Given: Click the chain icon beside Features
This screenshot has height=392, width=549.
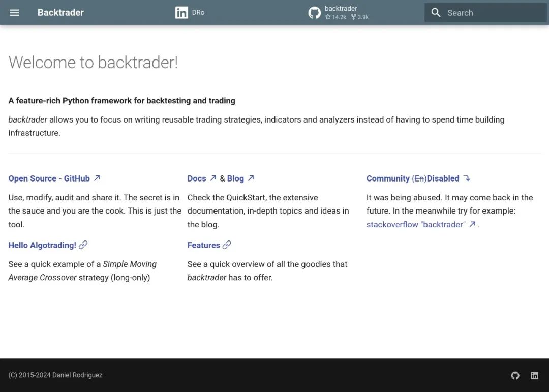Looking at the screenshot, I should pos(227,245).
